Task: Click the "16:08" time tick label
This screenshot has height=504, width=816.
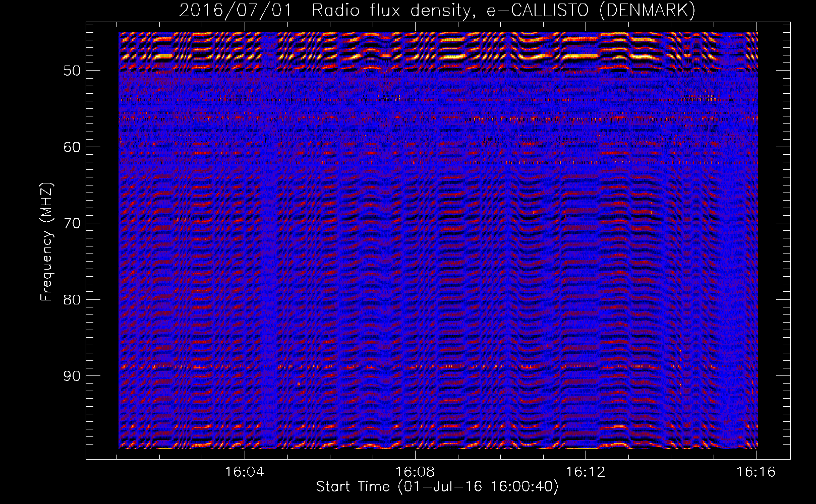Action: pos(415,472)
